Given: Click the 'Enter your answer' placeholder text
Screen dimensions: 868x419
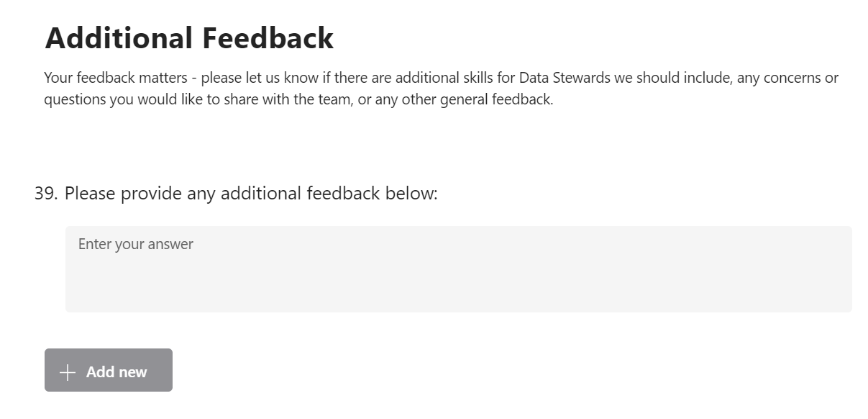Looking at the screenshot, I should tap(136, 244).
